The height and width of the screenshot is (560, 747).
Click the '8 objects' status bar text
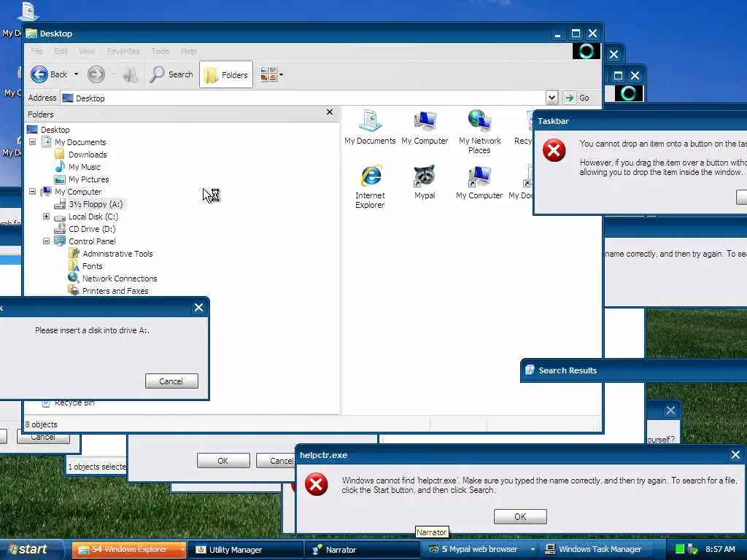click(x=42, y=424)
